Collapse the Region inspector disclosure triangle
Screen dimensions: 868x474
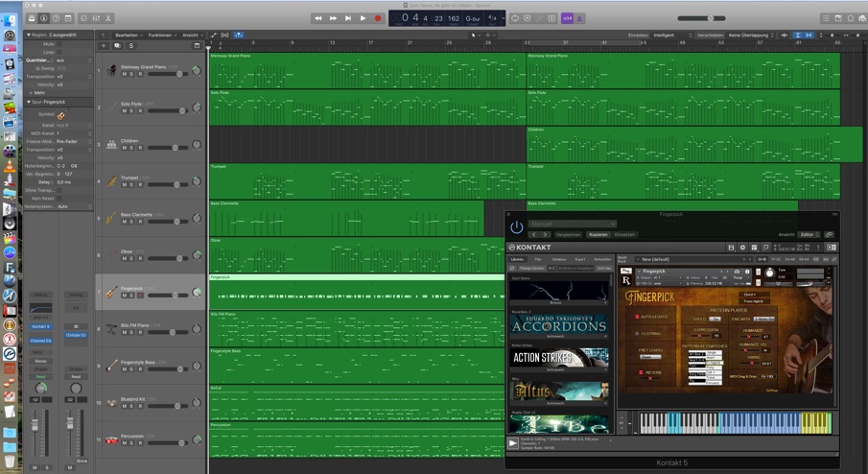click(29, 35)
